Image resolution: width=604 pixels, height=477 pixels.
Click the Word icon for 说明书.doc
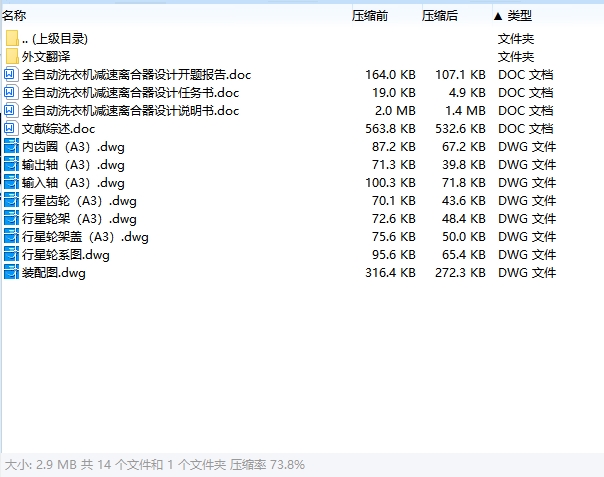10,111
